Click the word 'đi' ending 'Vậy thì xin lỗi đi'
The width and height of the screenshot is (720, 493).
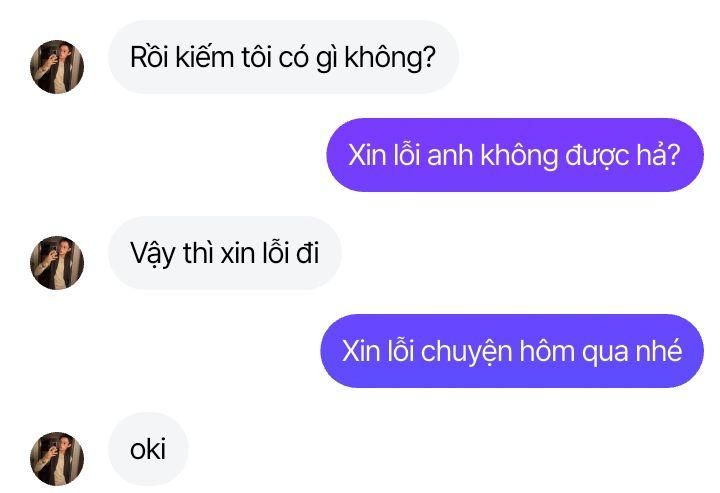(x=307, y=253)
